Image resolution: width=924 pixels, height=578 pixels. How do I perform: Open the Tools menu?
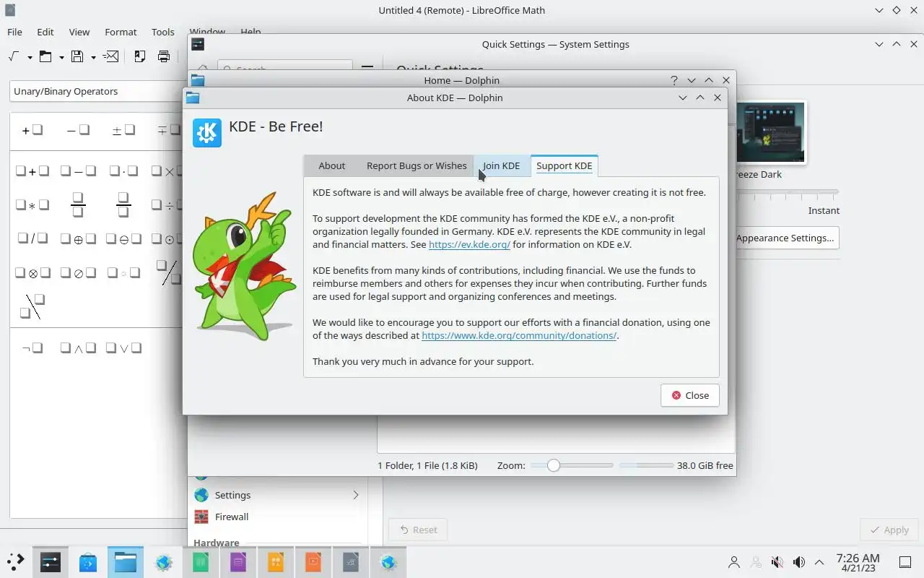(x=163, y=32)
